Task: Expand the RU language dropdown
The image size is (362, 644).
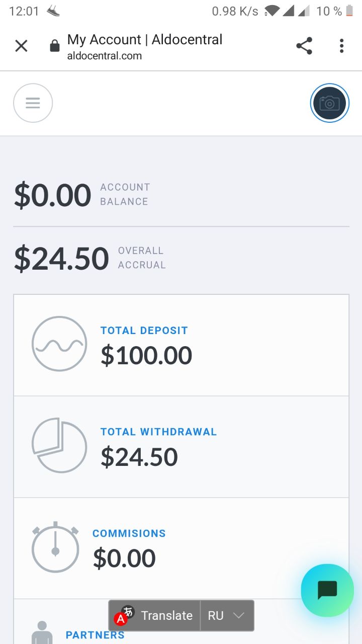Action: 227,615
